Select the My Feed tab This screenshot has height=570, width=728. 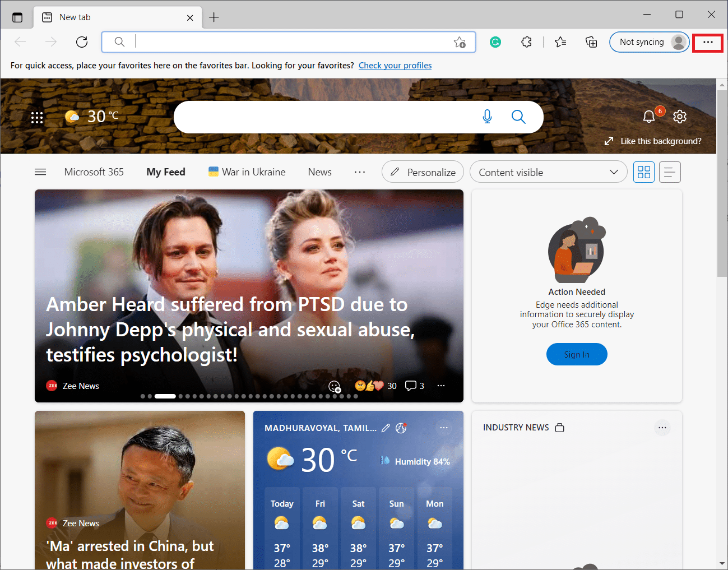pyautogui.click(x=166, y=172)
